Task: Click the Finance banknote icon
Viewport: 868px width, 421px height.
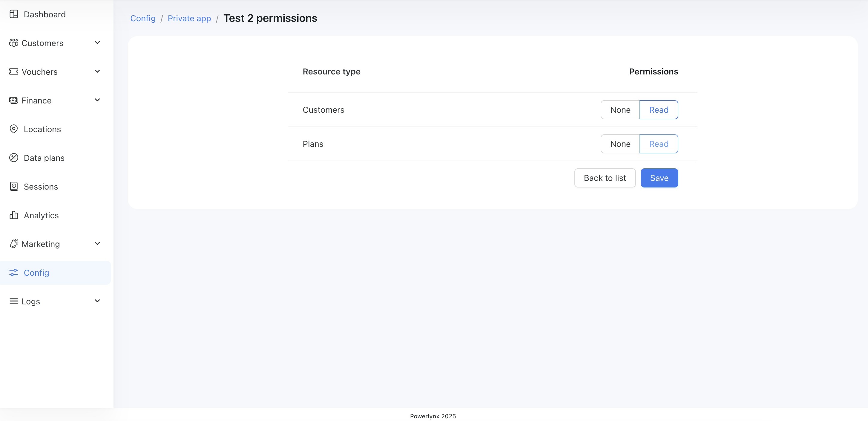Action: [14, 100]
